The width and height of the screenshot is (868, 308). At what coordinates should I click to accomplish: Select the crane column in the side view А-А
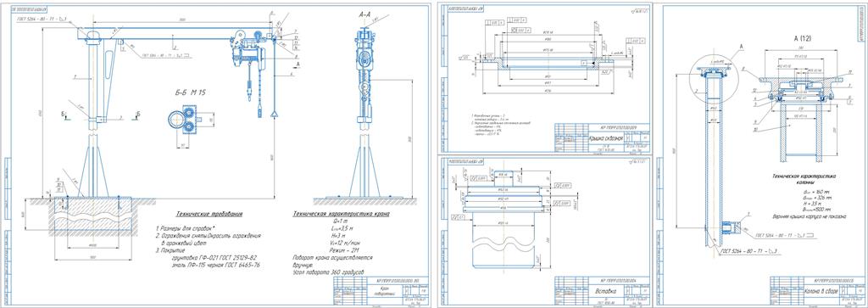(364, 111)
